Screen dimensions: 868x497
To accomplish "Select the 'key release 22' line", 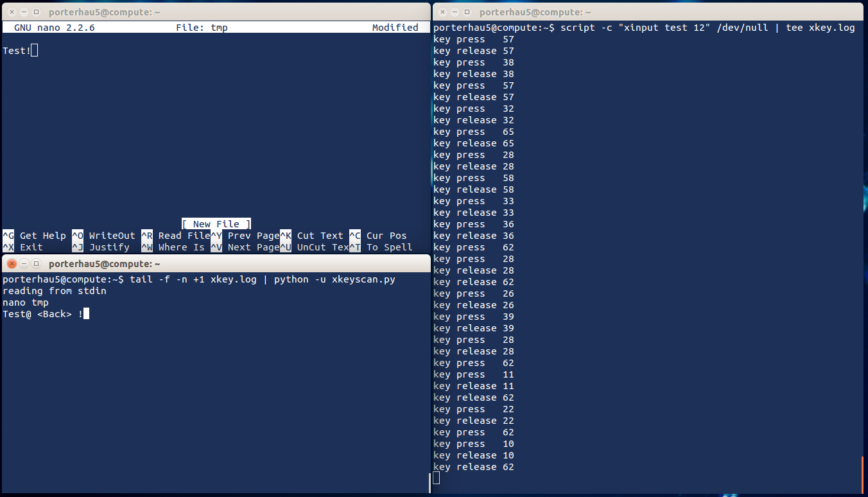I will click(474, 421).
